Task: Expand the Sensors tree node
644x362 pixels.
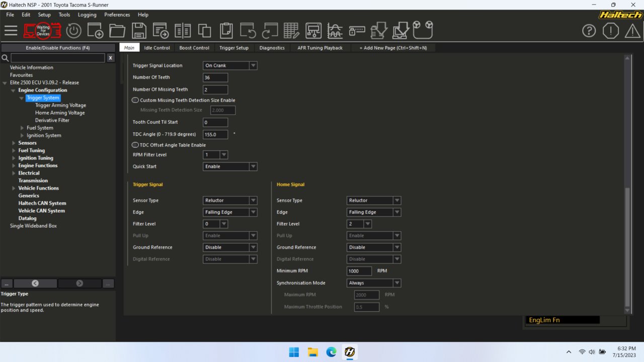Action: coord(14,143)
